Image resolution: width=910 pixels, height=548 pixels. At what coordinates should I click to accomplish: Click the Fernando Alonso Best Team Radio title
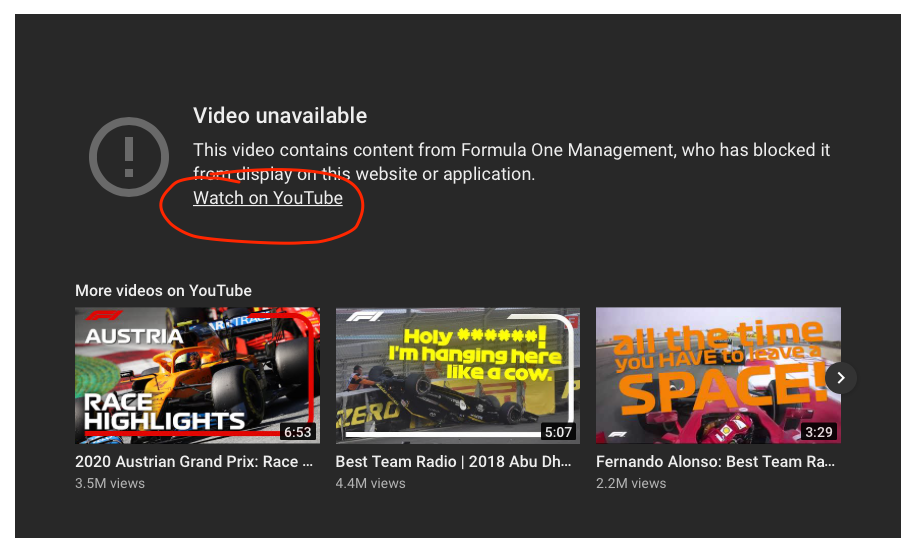point(715,462)
